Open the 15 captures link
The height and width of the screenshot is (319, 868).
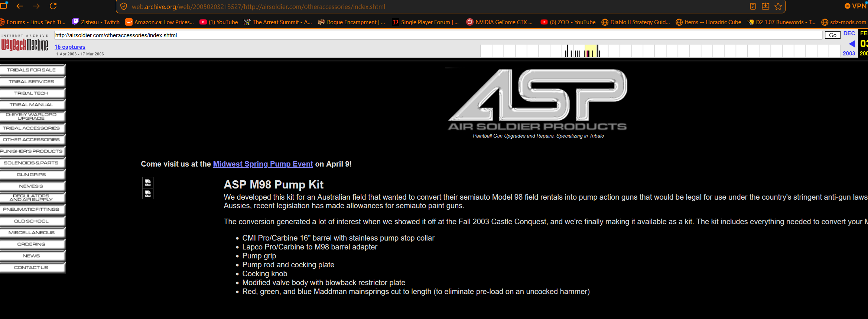[70, 47]
